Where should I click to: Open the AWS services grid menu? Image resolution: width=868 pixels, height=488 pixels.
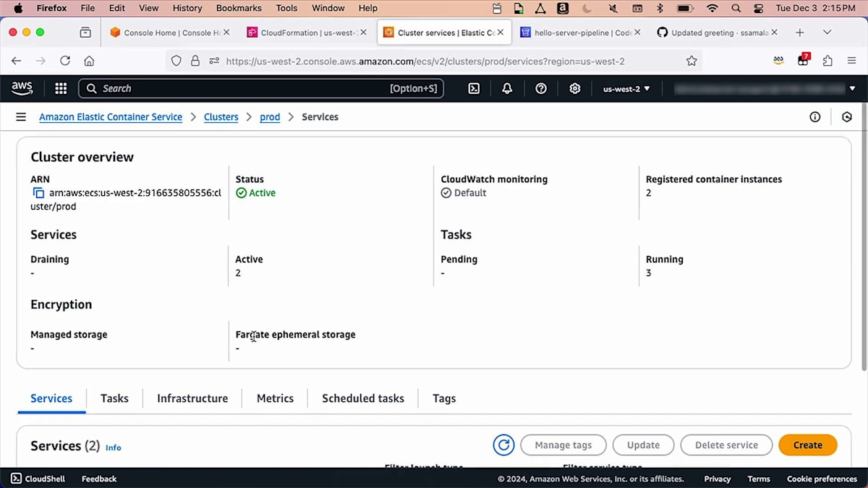pos(61,88)
